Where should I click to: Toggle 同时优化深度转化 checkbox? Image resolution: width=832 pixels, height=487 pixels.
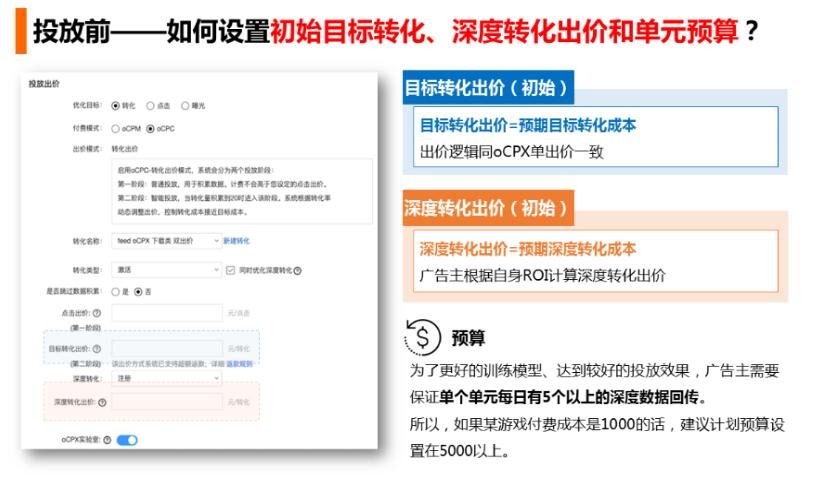[x=232, y=270]
